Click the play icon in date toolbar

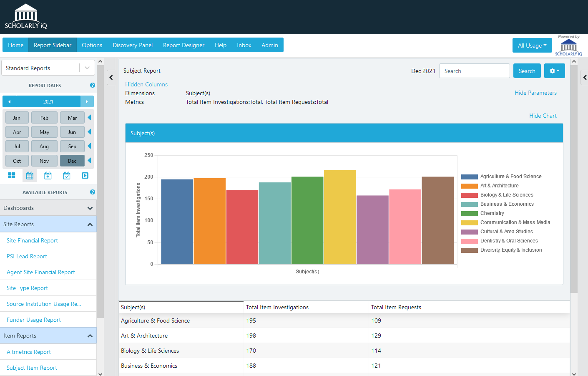[x=85, y=176]
